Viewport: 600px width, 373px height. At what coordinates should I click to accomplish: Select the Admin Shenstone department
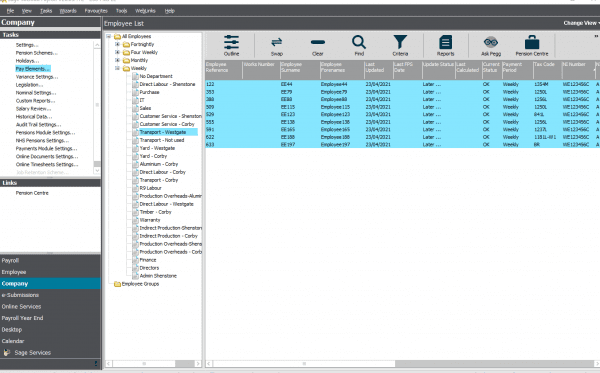[158, 276]
